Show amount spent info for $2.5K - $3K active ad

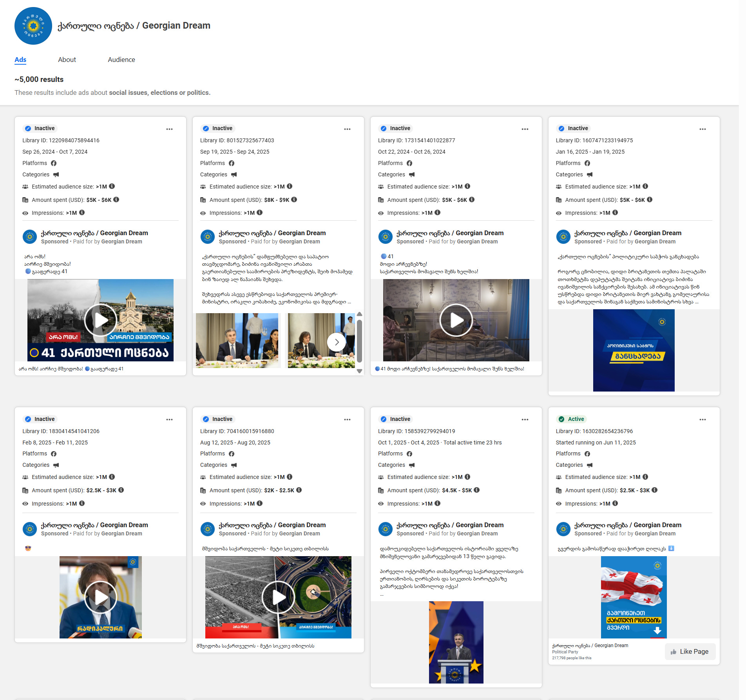tap(655, 490)
